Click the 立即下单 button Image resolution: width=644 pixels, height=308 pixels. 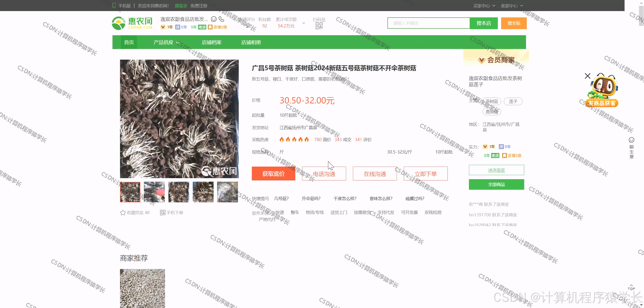tap(426, 174)
